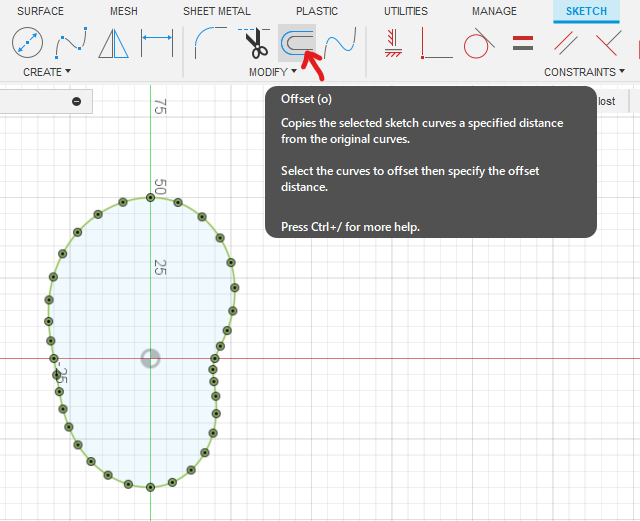Image resolution: width=640 pixels, height=521 pixels.
Task: Open the CONSTRAINTS dropdown menu
Action: point(584,72)
